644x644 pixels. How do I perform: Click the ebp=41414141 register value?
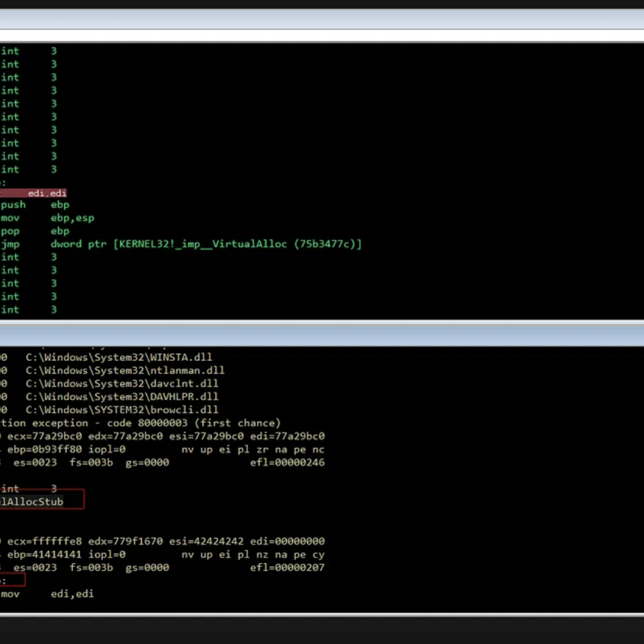click(x=40, y=555)
